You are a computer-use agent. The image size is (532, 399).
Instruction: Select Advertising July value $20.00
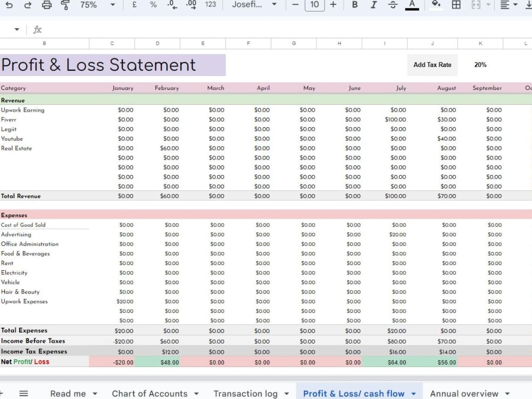pos(397,235)
